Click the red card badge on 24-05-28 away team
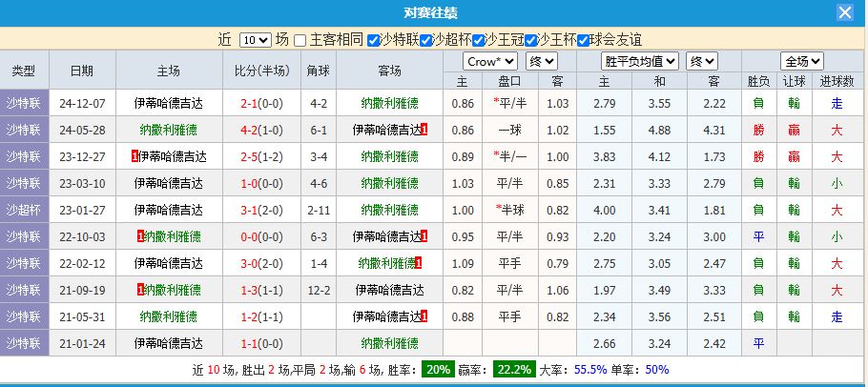This screenshot has height=387, width=868. [424, 130]
